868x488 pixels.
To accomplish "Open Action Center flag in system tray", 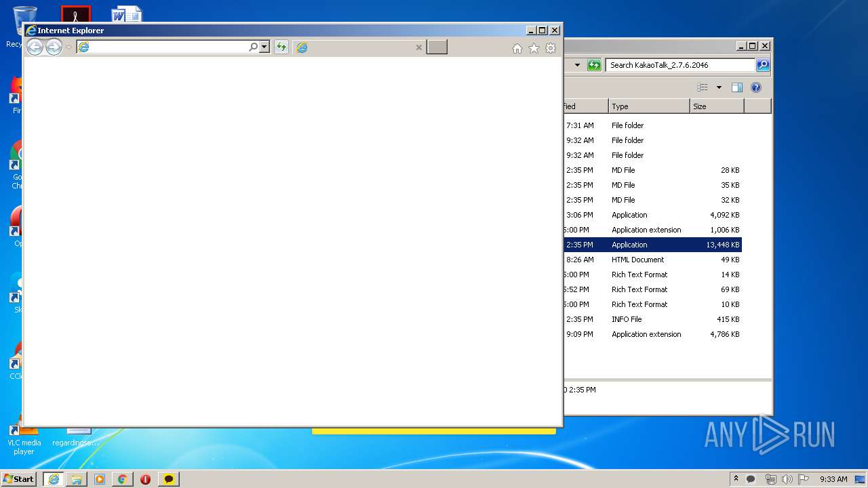I will click(x=804, y=479).
